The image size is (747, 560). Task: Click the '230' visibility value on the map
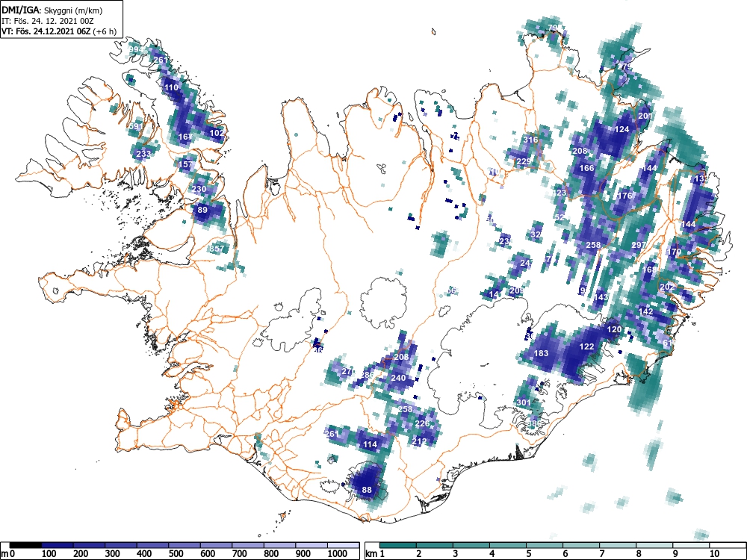[199, 189]
